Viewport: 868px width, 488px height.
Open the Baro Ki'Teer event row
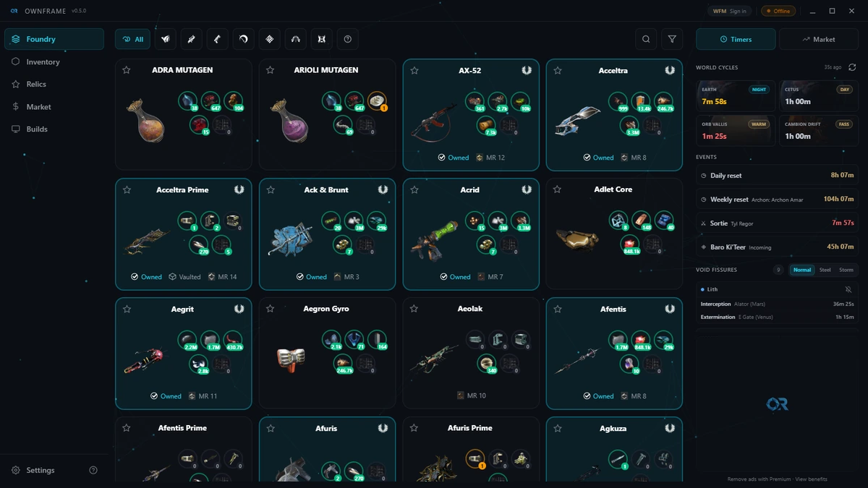(x=778, y=247)
